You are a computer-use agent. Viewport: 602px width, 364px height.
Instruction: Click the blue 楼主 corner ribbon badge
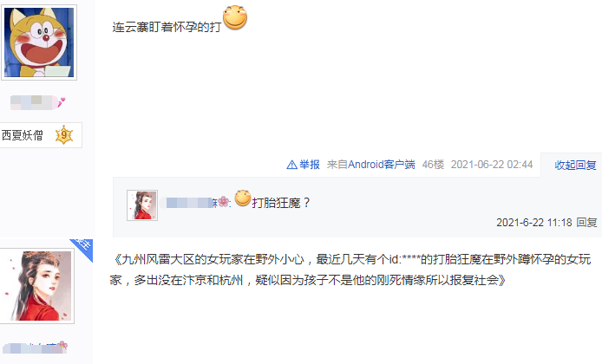pos(82,248)
